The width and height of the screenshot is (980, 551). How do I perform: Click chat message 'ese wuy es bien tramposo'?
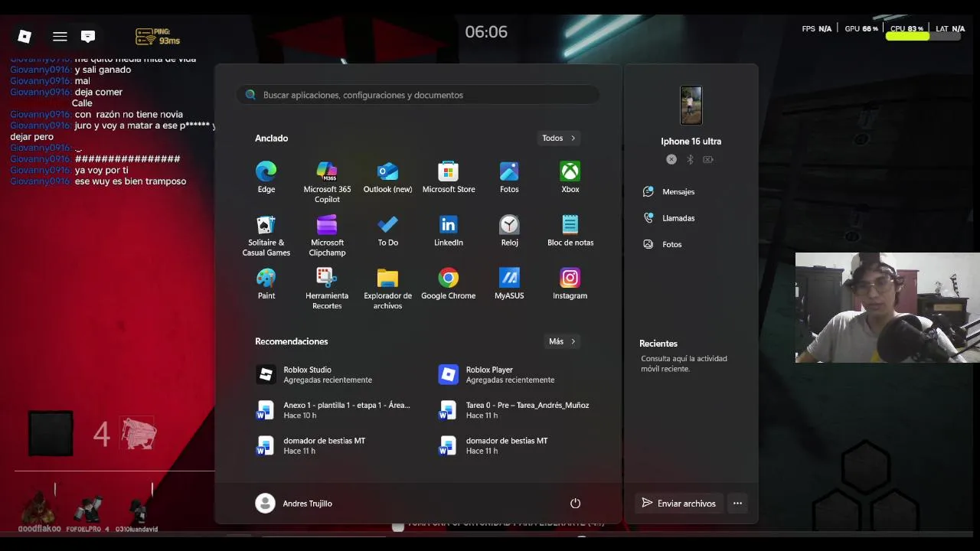tap(130, 181)
